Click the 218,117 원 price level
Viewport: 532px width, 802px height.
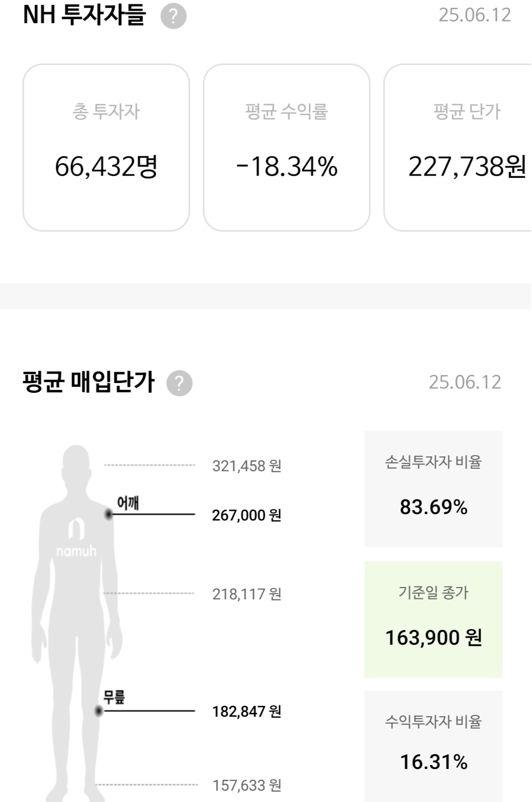(x=247, y=594)
